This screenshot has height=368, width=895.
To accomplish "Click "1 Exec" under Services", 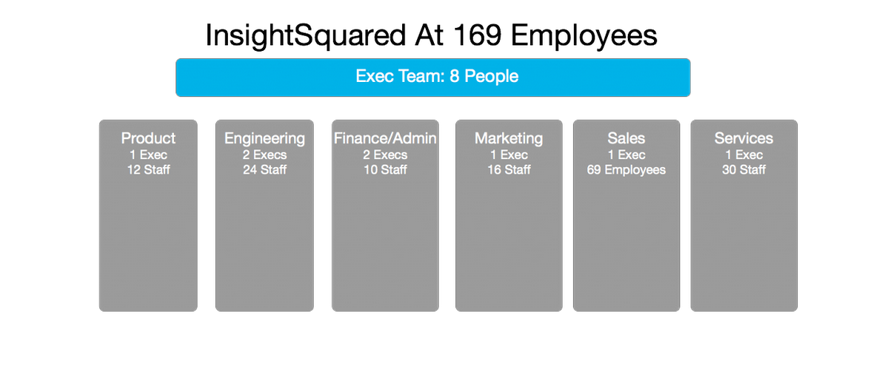I will (744, 155).
